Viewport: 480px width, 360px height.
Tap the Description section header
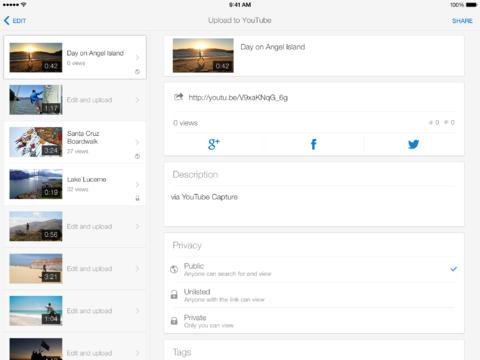click(x=195, y=174)
